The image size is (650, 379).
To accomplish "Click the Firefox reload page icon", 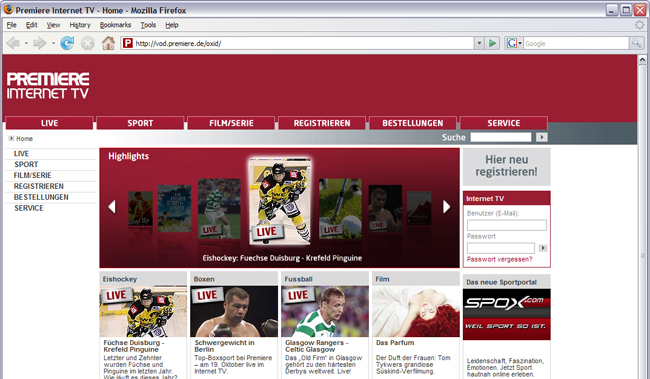I will pos(67,43).
